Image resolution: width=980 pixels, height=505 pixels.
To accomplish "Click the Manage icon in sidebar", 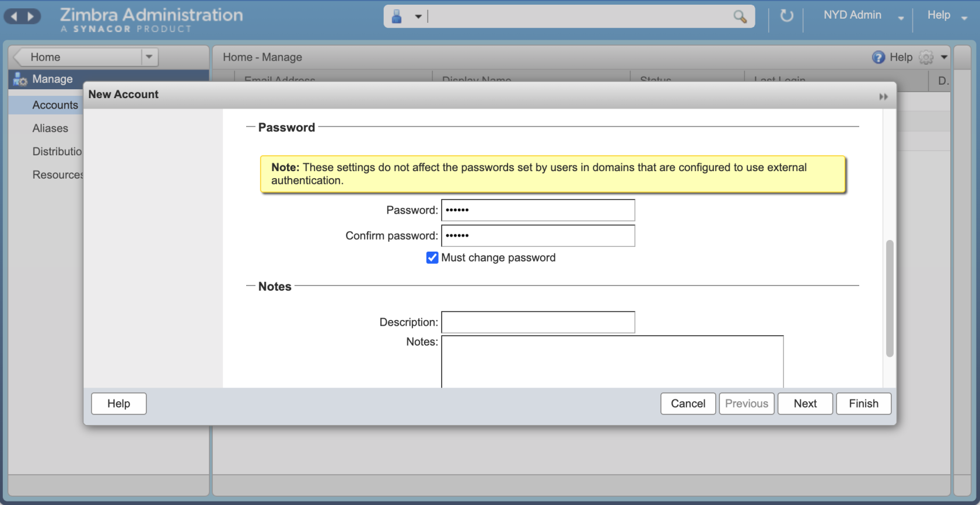I will 20,79.
